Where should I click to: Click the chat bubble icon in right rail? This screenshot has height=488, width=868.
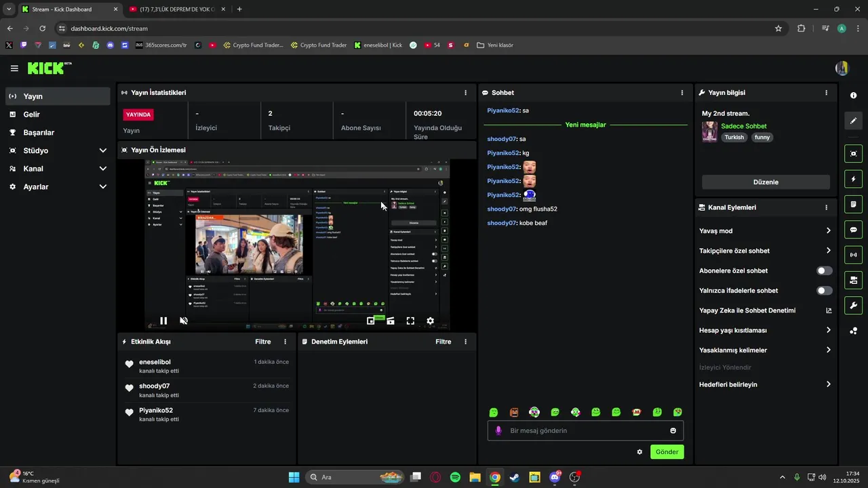pyautogui.click(x=853, y=230)
